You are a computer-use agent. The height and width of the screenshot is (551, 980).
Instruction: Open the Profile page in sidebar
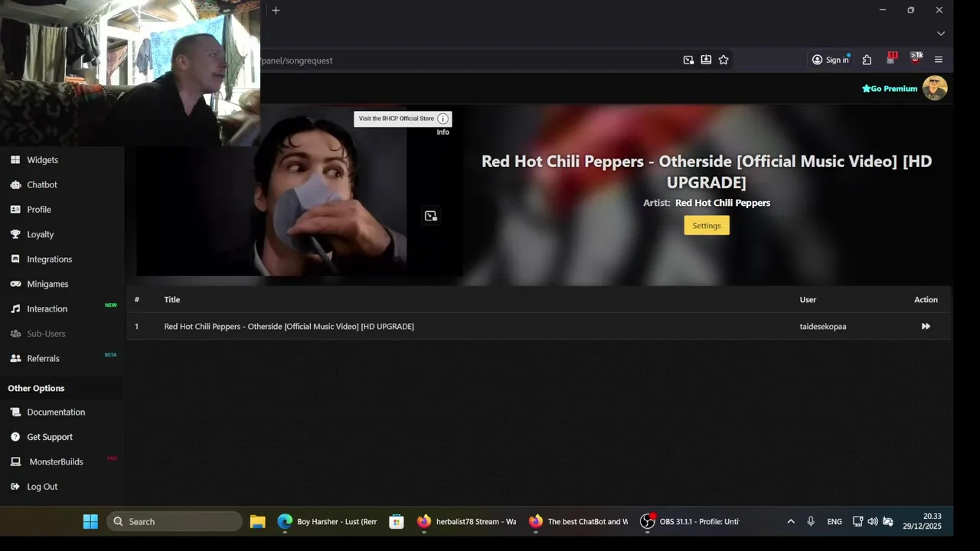38,210
